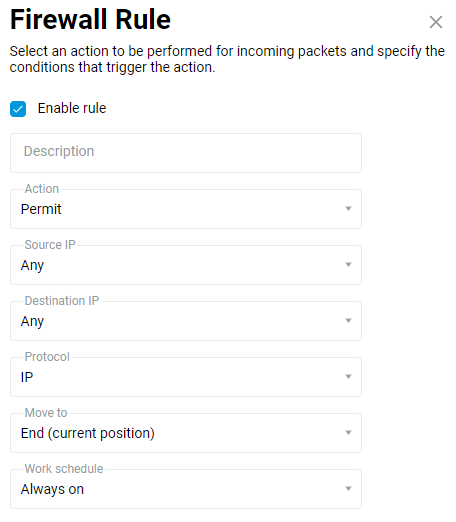
Task: Open the Source IP dropdown
Action: click(x=186, y=265)
